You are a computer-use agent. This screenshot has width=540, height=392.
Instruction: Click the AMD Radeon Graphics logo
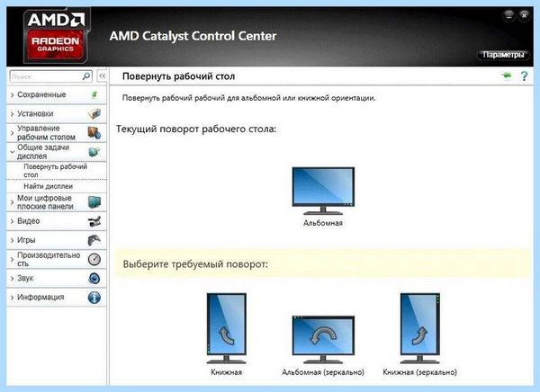[56, 36]
